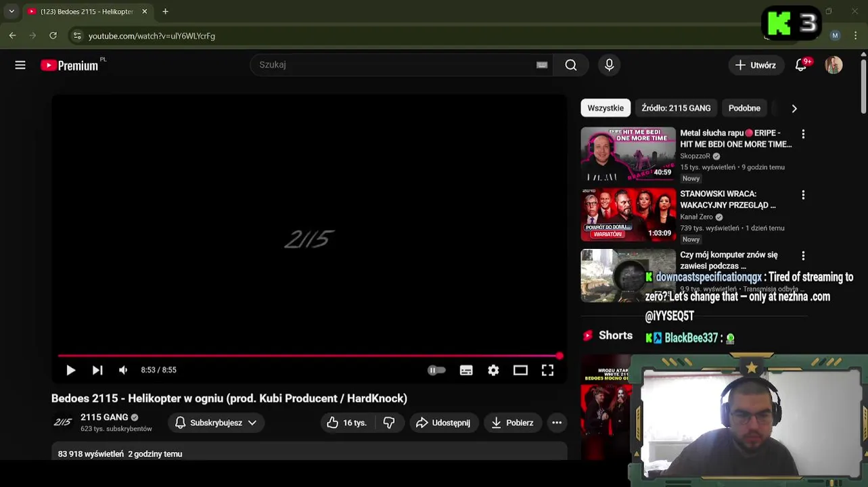Open the Kanał Zero channel link
This screenshot has width=868, height=487.
696,217
